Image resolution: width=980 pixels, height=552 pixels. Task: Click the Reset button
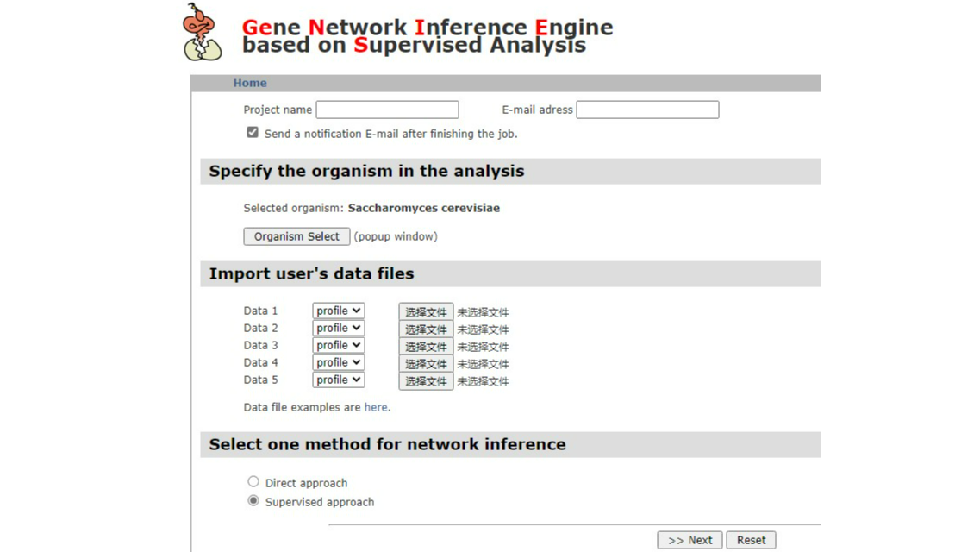click(x=752, y=540)
